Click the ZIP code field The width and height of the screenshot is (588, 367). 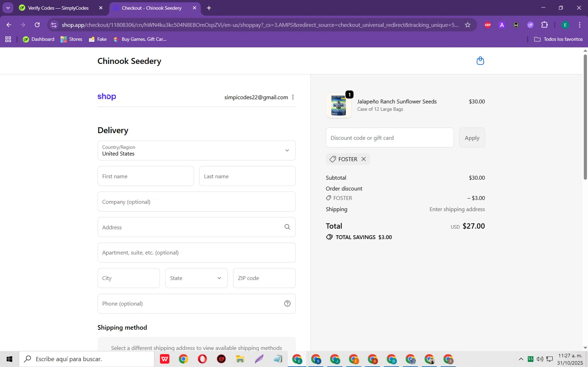click(x=264, y=278)
